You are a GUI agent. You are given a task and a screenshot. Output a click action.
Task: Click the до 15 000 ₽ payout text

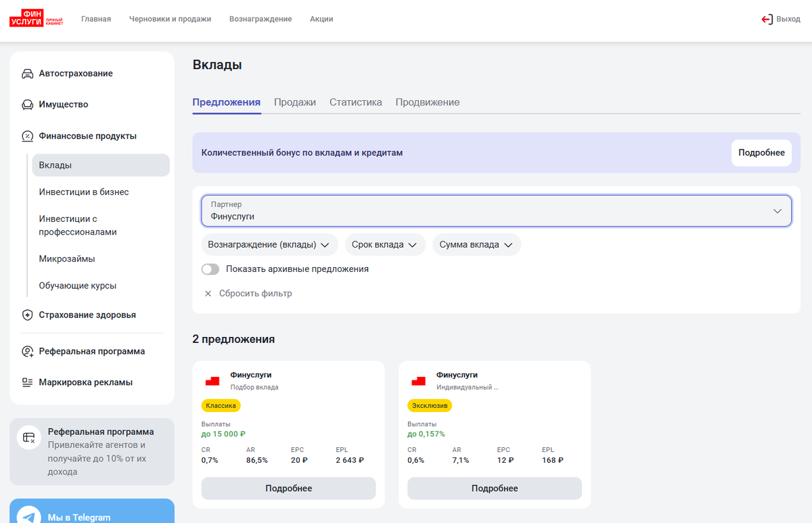point(223,434)
